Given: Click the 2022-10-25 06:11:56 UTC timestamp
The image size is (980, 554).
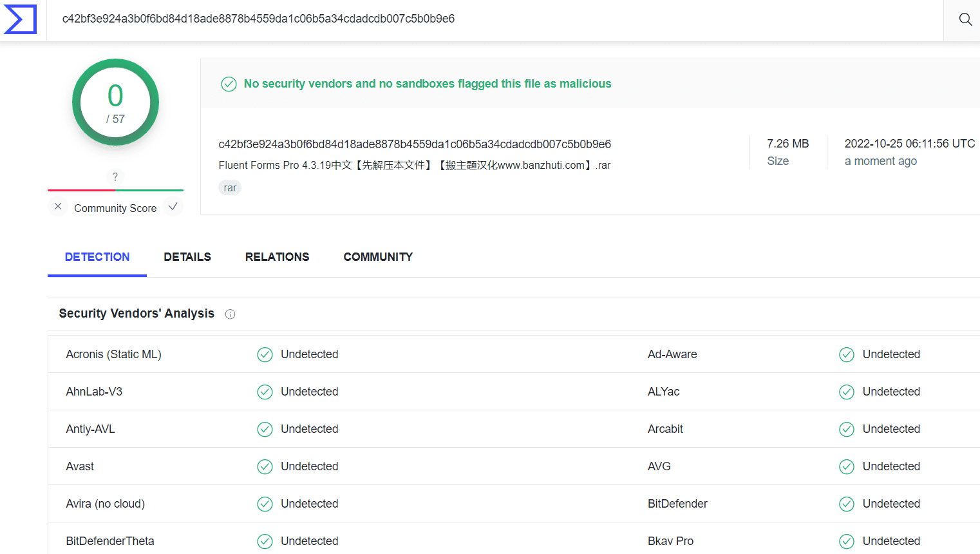Looking at the screenshot, I should click(910, 144).
